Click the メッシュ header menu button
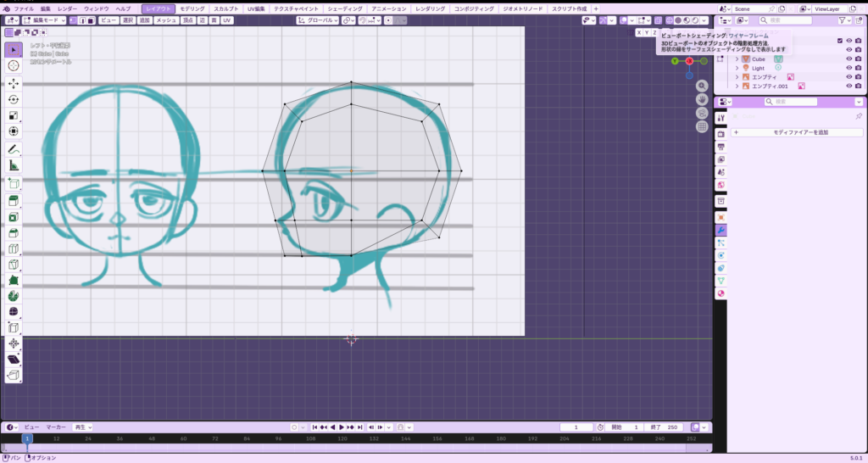This screenshot has width=868, height=463. 167,20
